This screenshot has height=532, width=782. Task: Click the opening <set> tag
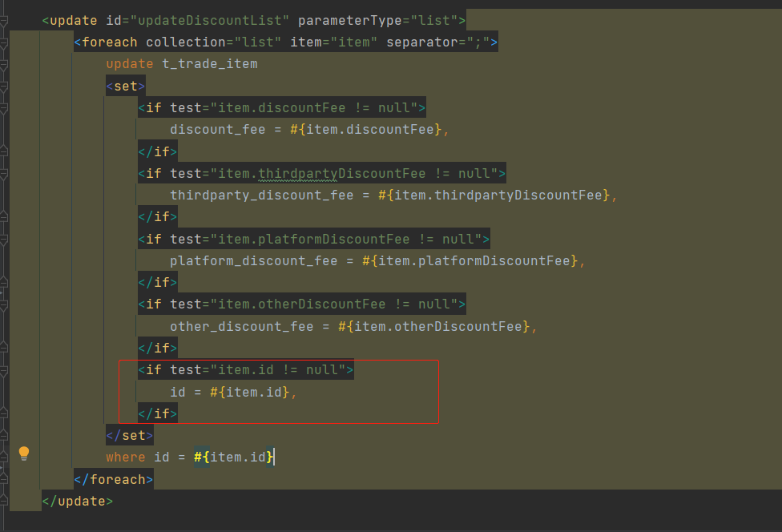[126, 87]
